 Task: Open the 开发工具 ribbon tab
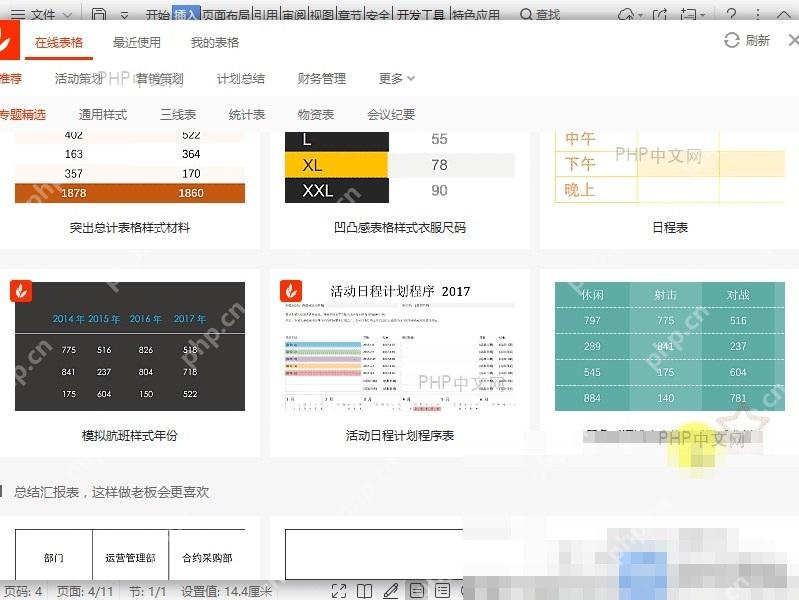pos(421,15)
